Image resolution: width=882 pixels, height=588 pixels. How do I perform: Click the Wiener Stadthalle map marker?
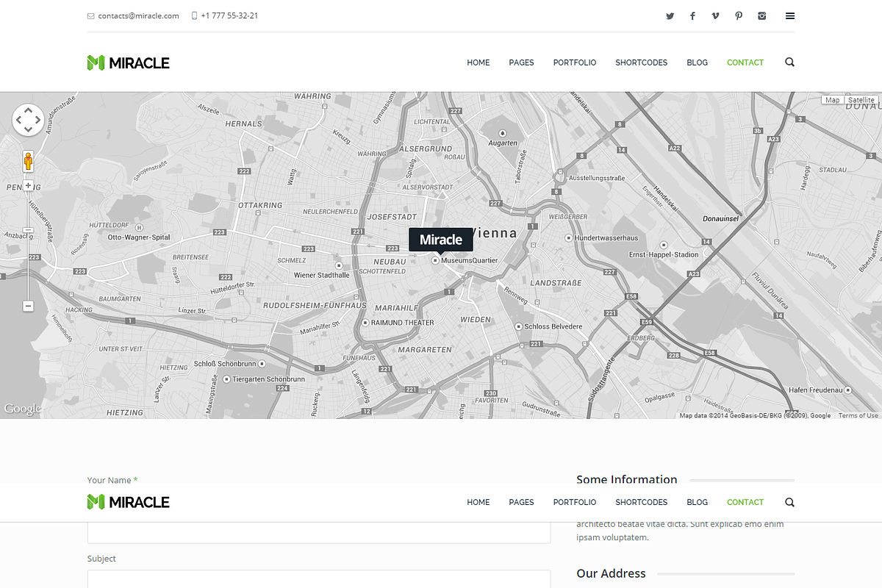tap(338, 265)
